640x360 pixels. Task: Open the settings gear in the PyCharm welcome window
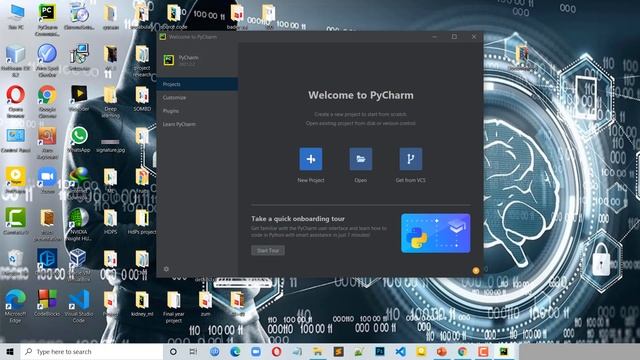pos(166,269)
